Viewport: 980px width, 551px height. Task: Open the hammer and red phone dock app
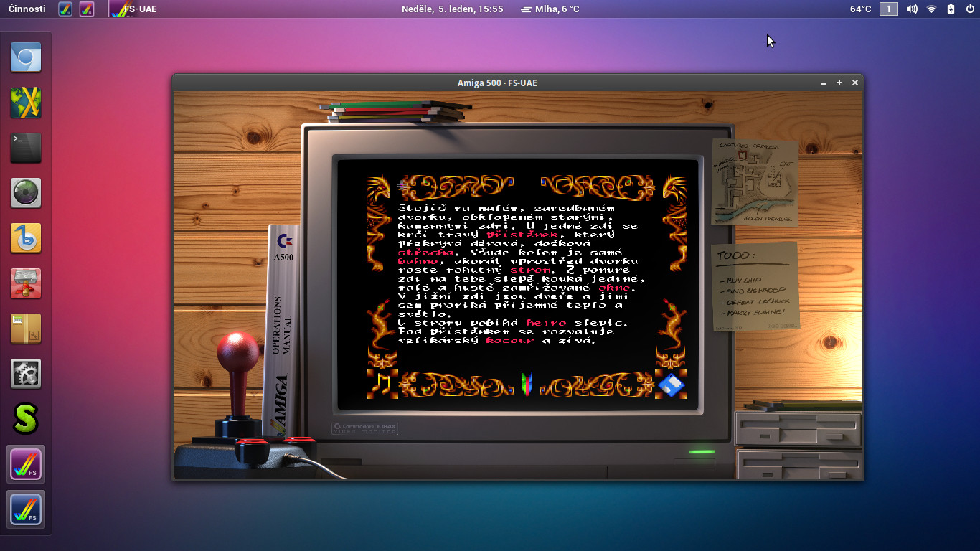point(26,283)
